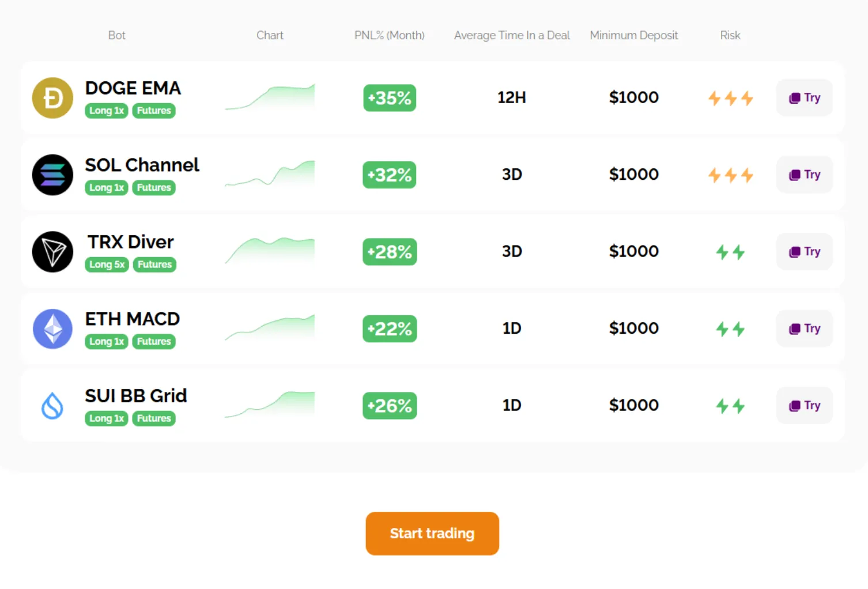Select the Futures tag under SUI BB Grid
This screenshot has height=589, width=868.
(154, 418)
